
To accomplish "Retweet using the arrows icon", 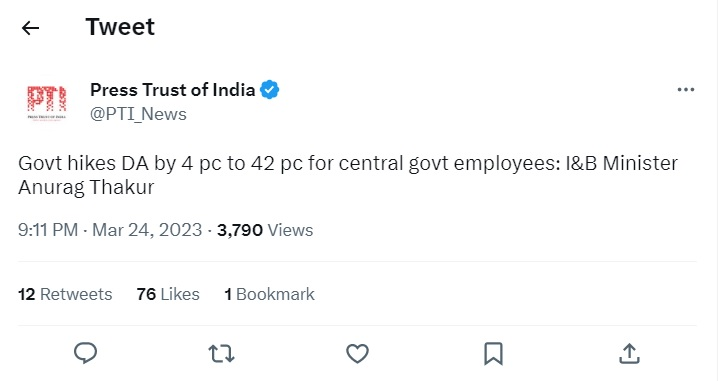I will click(221, 354).
